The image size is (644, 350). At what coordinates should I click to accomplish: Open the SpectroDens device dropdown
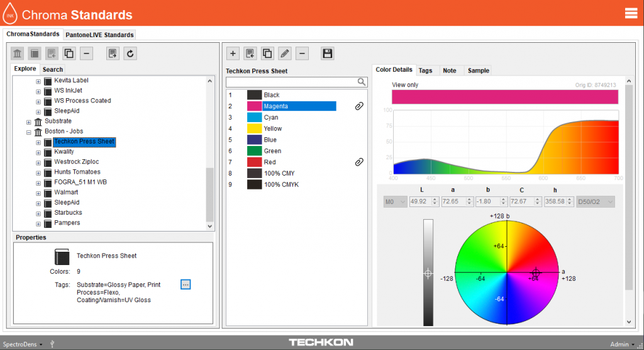coord(23,344)
